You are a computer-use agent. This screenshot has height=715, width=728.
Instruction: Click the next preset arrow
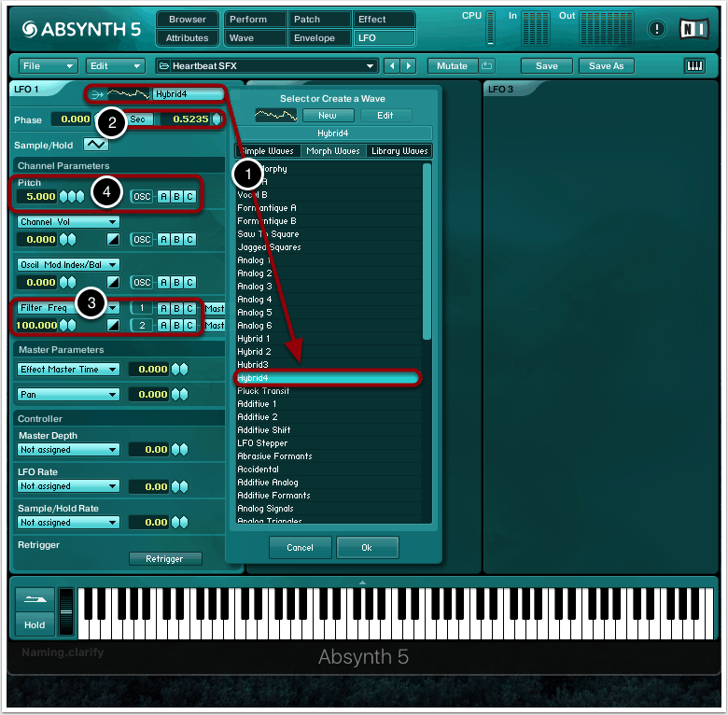pyautogui.click(x=409, y=66)
